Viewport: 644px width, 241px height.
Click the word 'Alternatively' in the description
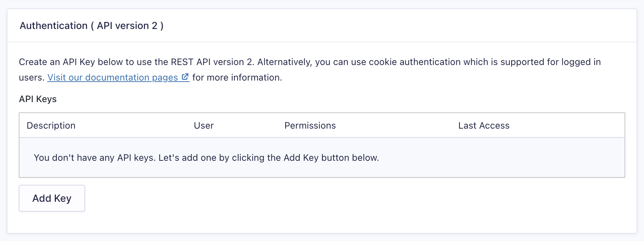285,62
